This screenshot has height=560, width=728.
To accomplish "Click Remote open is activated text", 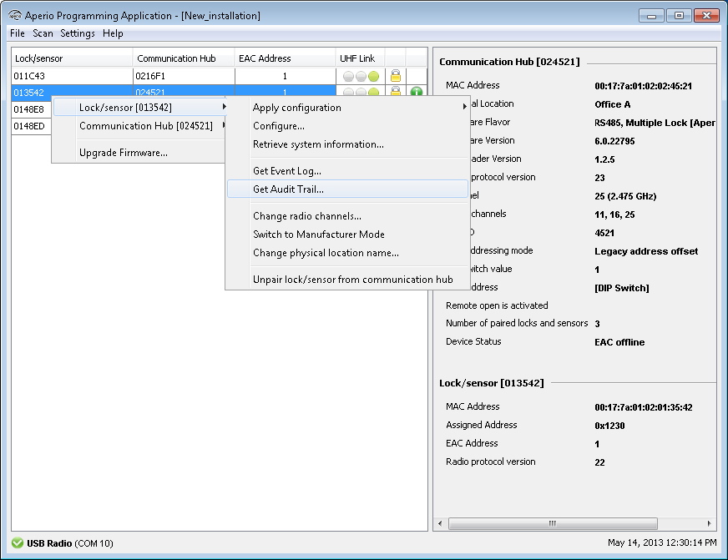I will [x=497, y=305].
